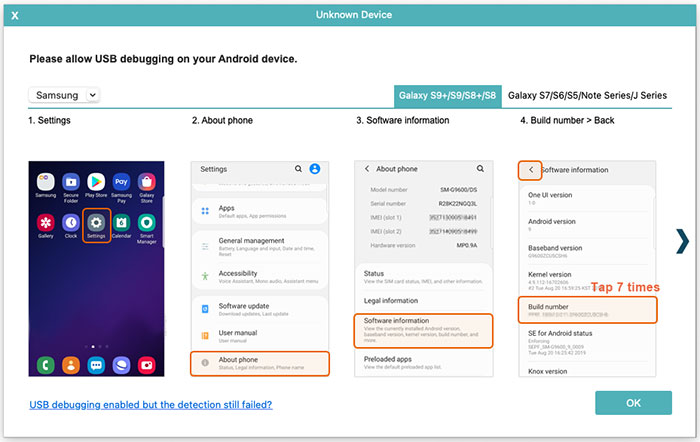The width and height of the screenshot is (700, 442).
Task: Click Legal information row in About phone image
Action: click(424, 301)
